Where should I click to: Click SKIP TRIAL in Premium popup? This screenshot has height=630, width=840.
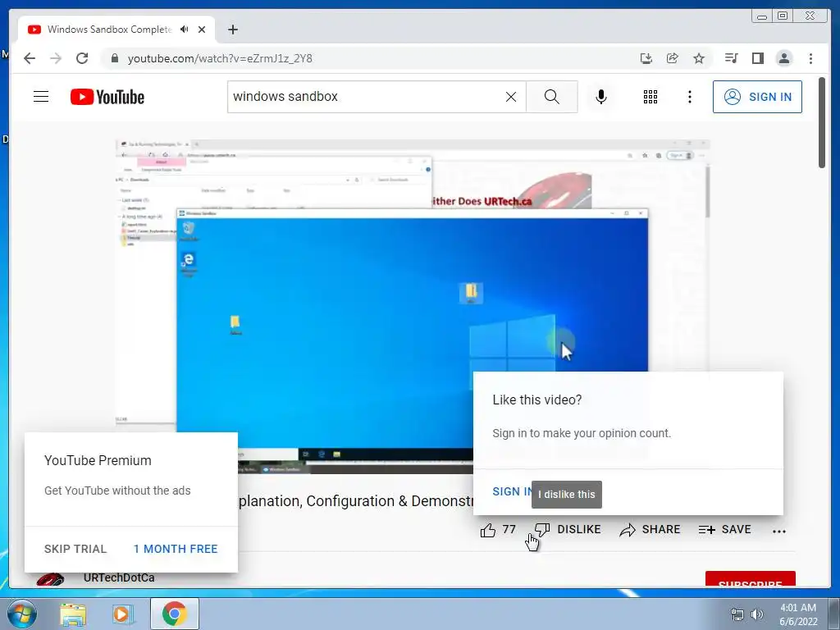(x=75, y=549)
